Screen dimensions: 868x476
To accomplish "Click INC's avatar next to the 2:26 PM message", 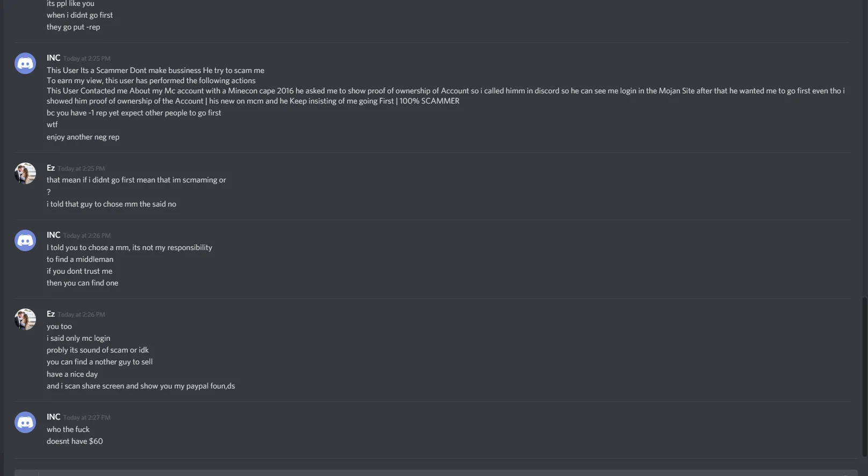I will pyautogui.click(x=25, y=240).
